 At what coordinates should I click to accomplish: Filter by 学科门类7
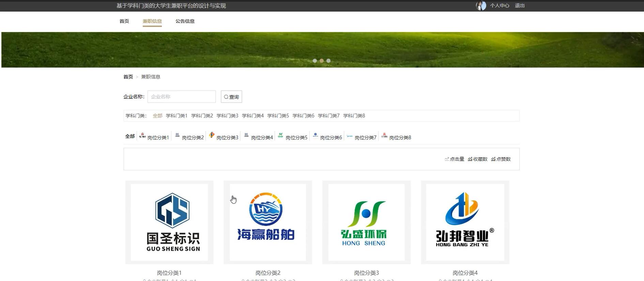329,116
